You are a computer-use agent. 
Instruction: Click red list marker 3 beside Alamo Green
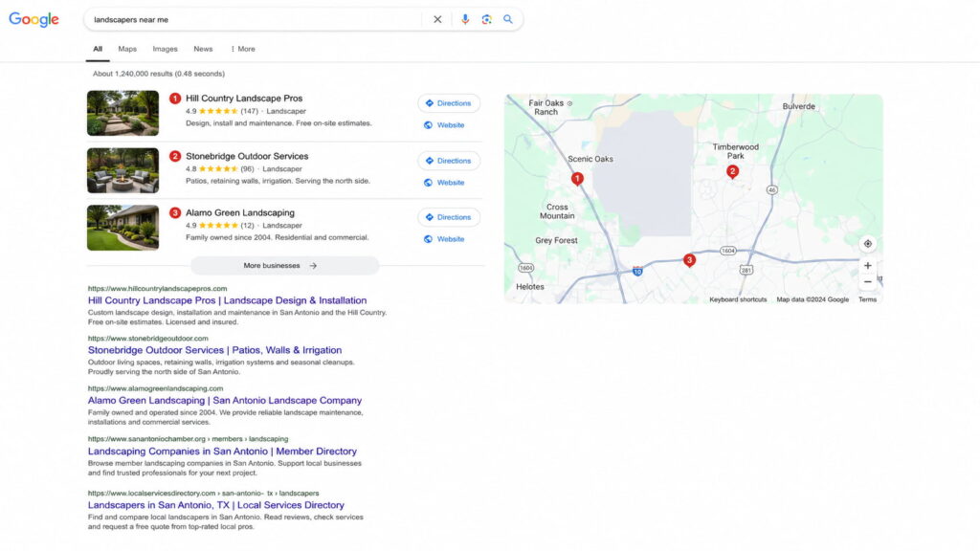175,213
